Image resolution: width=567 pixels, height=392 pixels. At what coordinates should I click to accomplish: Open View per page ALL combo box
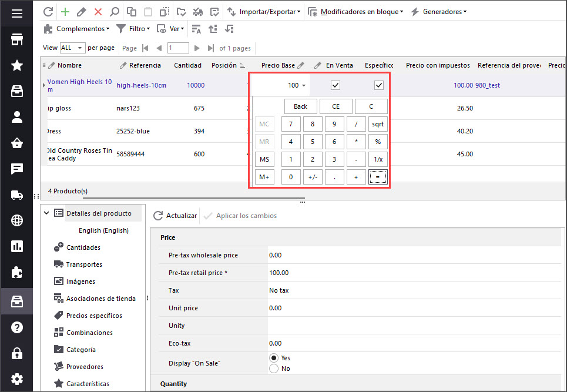pos(72,48)
